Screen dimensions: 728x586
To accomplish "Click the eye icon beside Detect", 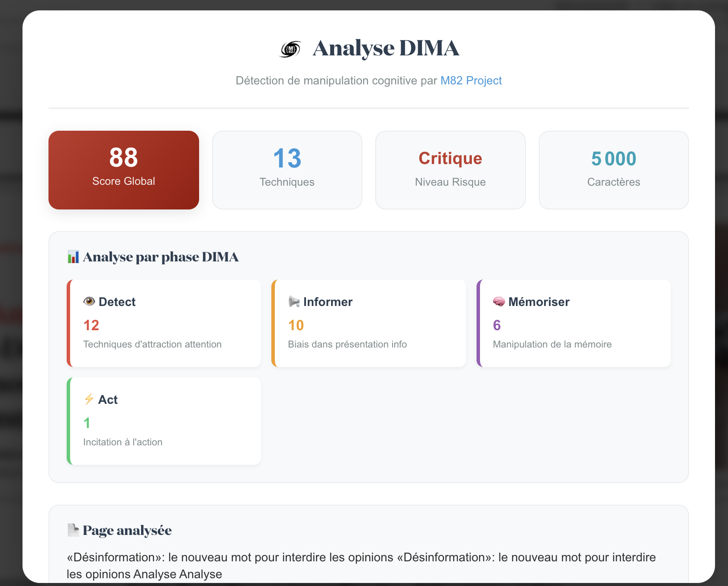I will pyautogui.click(x=89, y=302).
